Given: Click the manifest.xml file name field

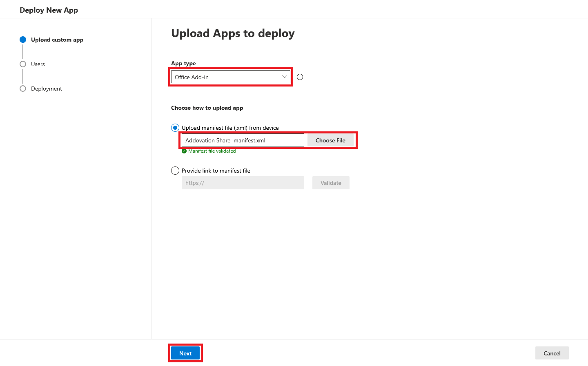Looking at the screenshot, I should coord(243,140).
